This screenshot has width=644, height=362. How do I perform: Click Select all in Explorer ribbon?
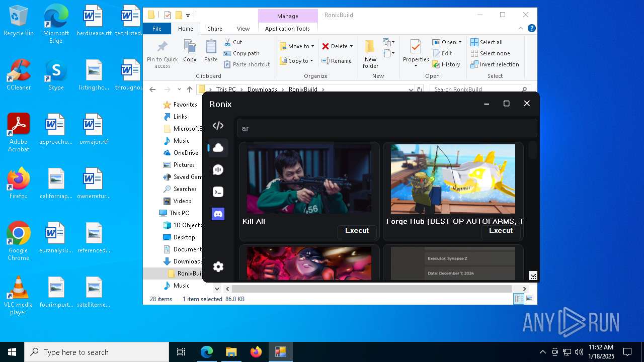pyautogui.click(x=487, y=42)
